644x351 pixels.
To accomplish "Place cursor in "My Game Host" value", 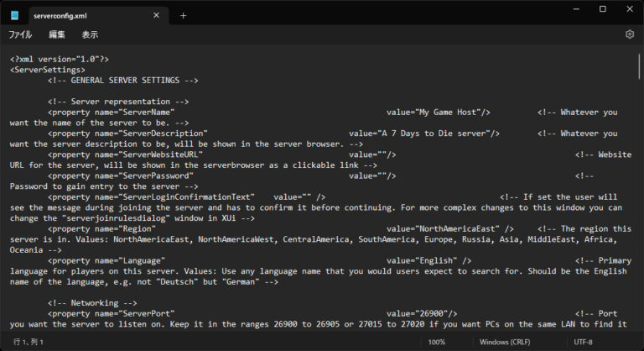I will point(449,112).
